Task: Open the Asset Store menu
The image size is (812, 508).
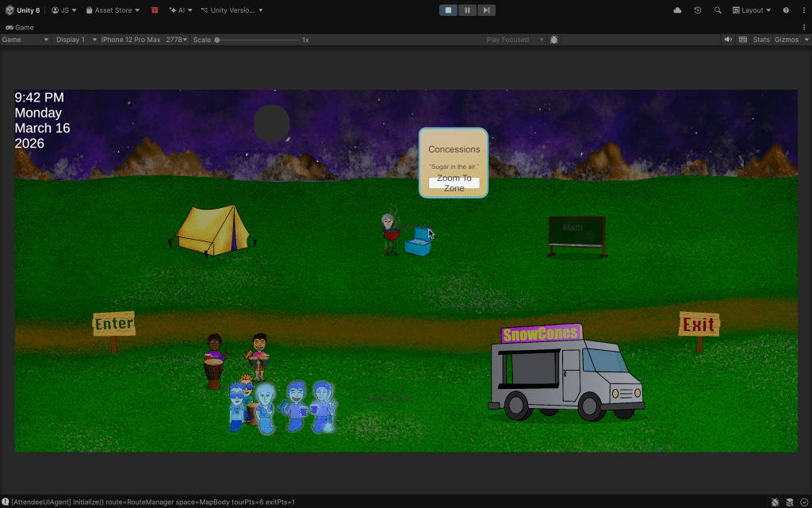Action: 113,10
